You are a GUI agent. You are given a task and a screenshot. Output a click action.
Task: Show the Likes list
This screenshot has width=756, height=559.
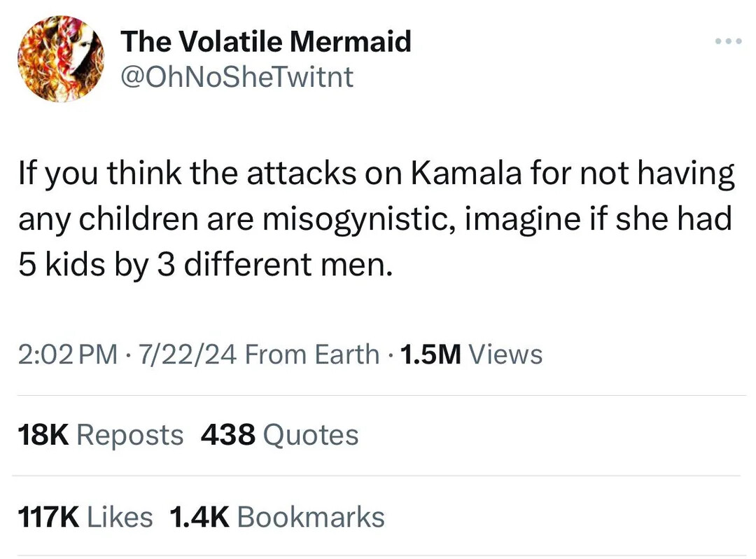pos(120,517)
